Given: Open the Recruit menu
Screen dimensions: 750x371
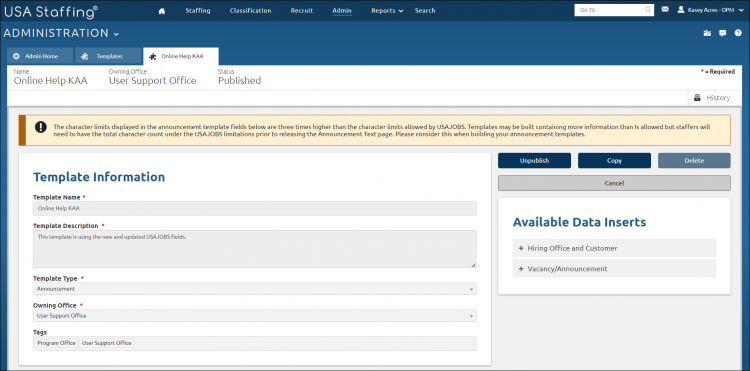Looking at the screenshot, I should point(302,11).
